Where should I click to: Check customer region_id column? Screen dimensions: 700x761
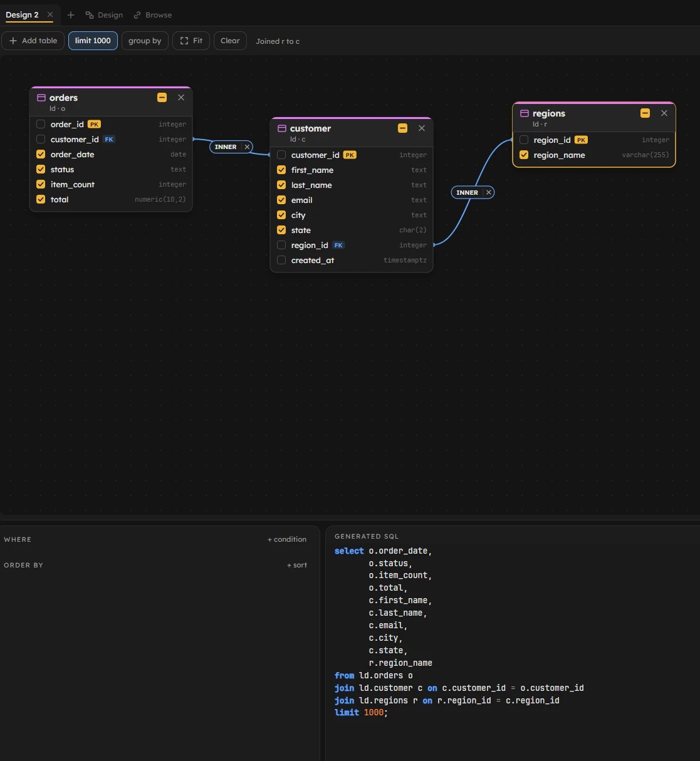[281, 245]
